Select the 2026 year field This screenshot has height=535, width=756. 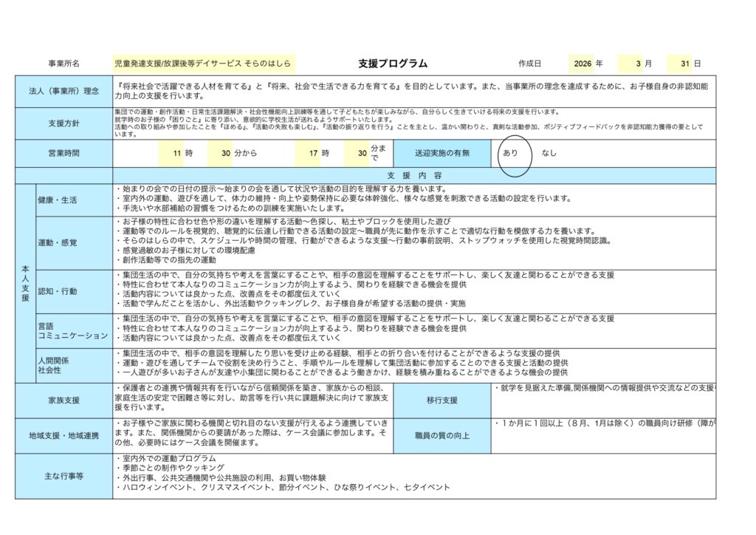click(581, 64)
